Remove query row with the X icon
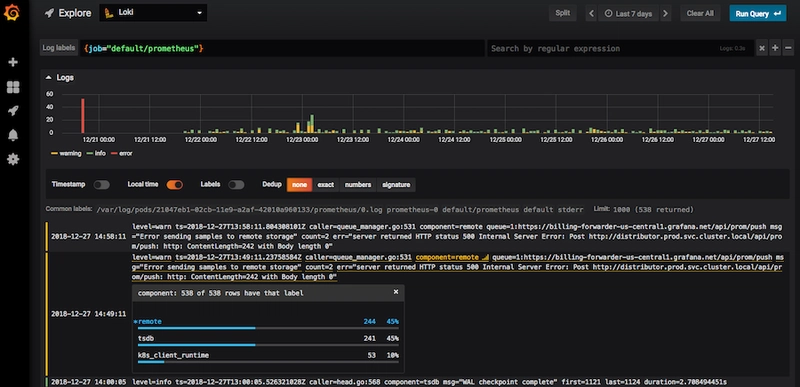800x387 pixels. [x=762, y=48]
